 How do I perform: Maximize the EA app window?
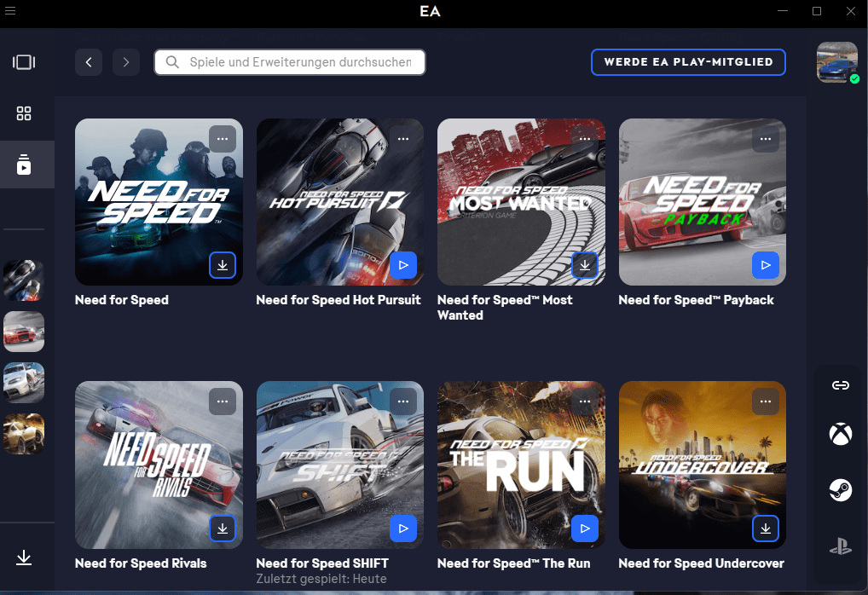pyautogui.click(x=817, y=10)
